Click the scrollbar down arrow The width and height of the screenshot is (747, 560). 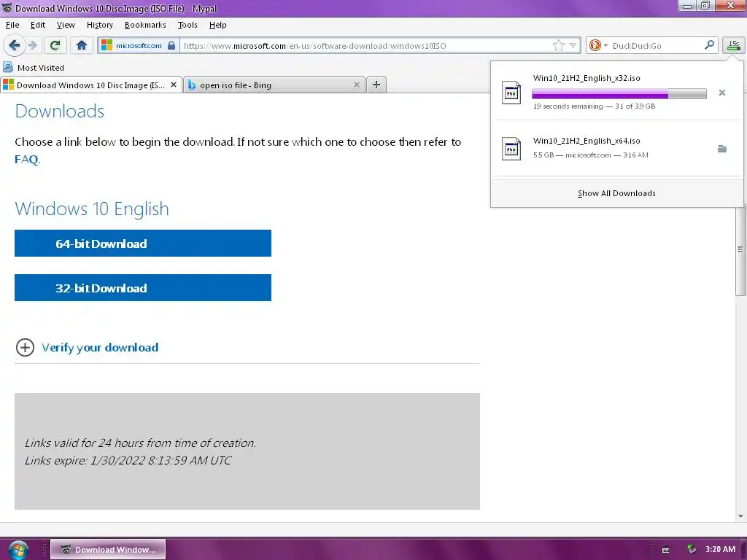pos(740,516)
